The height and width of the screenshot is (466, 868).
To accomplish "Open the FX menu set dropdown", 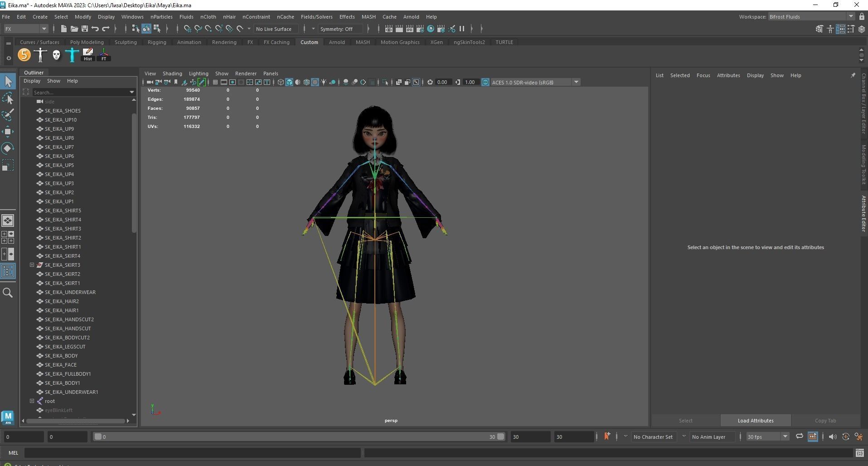I will [x=25, y=29].
